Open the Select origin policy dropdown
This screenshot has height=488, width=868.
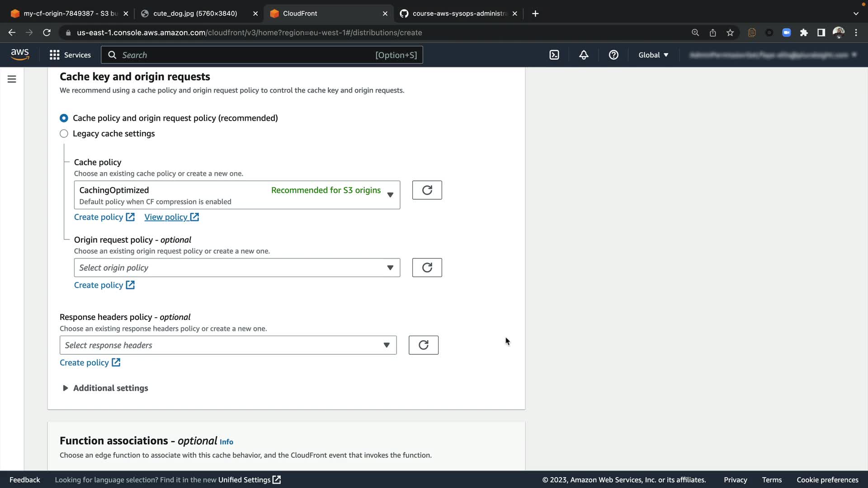pos(237,267)
